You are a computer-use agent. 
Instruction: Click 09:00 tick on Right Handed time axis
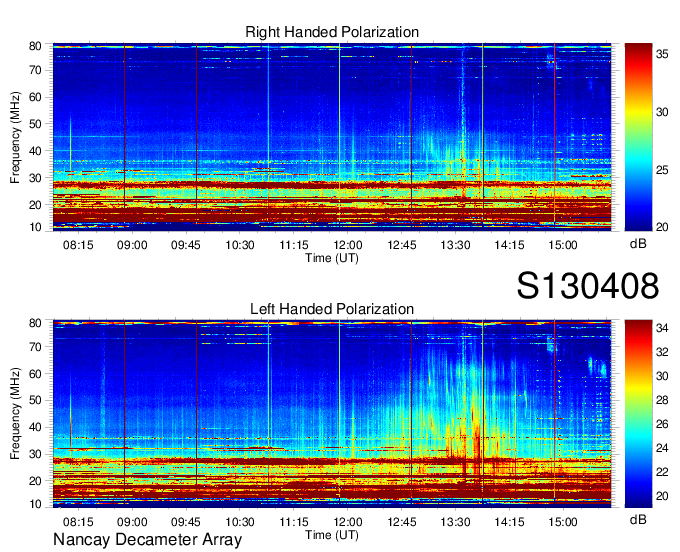132,245
